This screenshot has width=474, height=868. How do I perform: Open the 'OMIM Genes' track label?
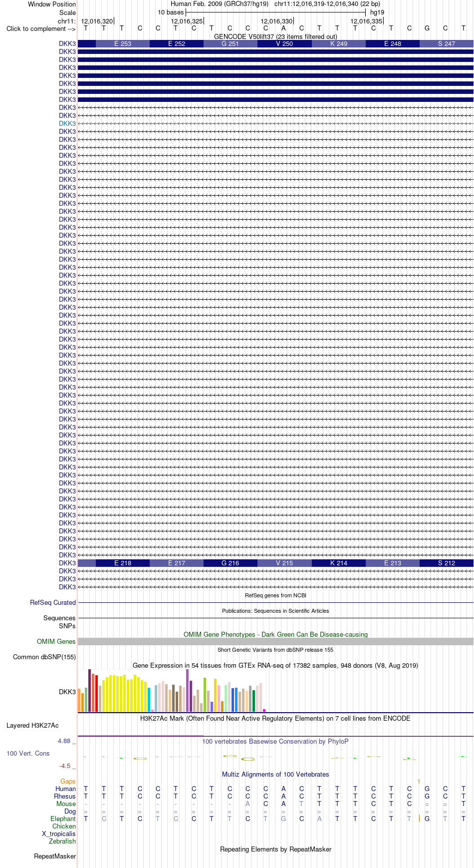[x=56, y=641]
